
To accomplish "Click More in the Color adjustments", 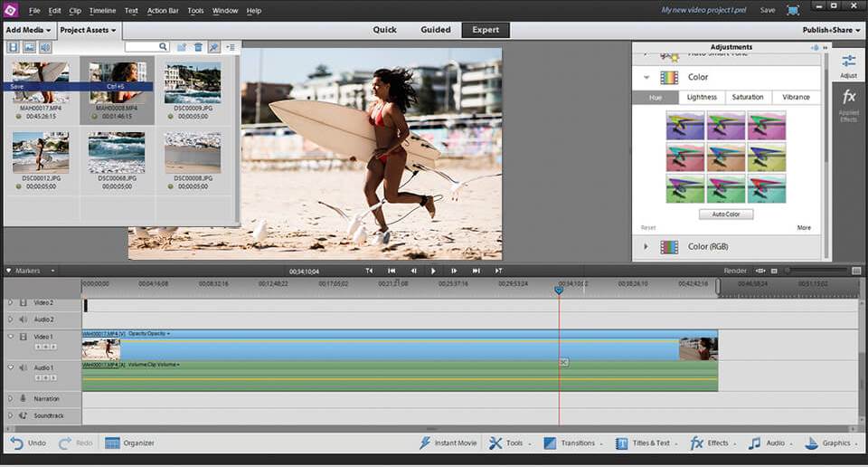I will tap(804, 228).
